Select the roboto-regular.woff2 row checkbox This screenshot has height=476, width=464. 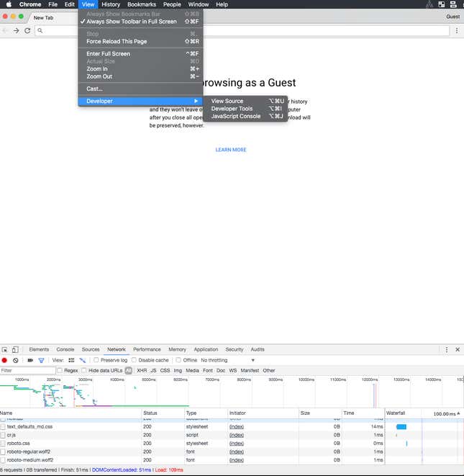pos(3,452)
